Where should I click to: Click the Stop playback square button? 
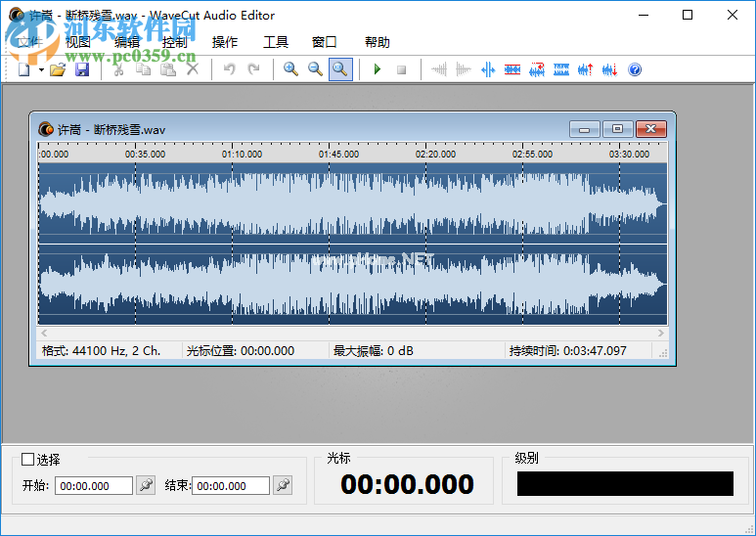tap(401, 69)
